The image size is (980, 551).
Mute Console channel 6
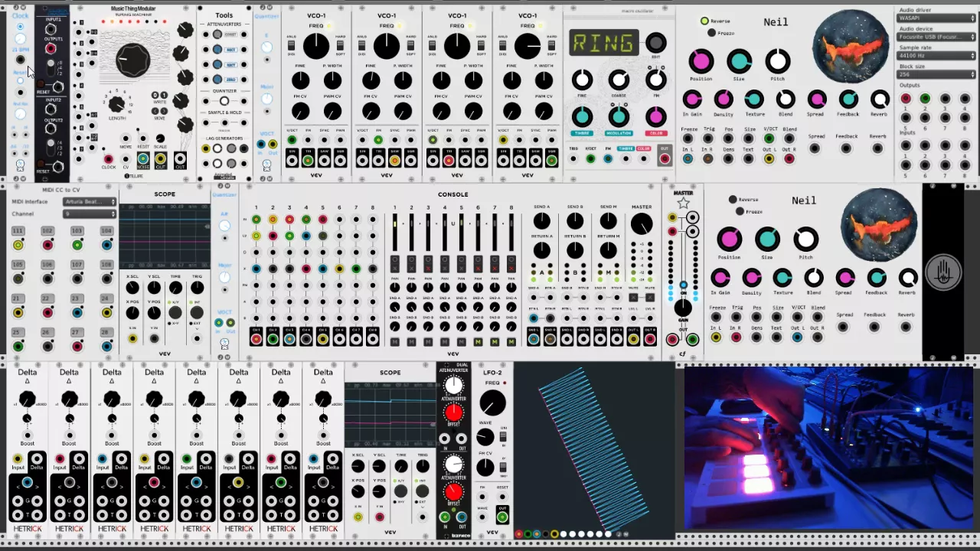478,341
